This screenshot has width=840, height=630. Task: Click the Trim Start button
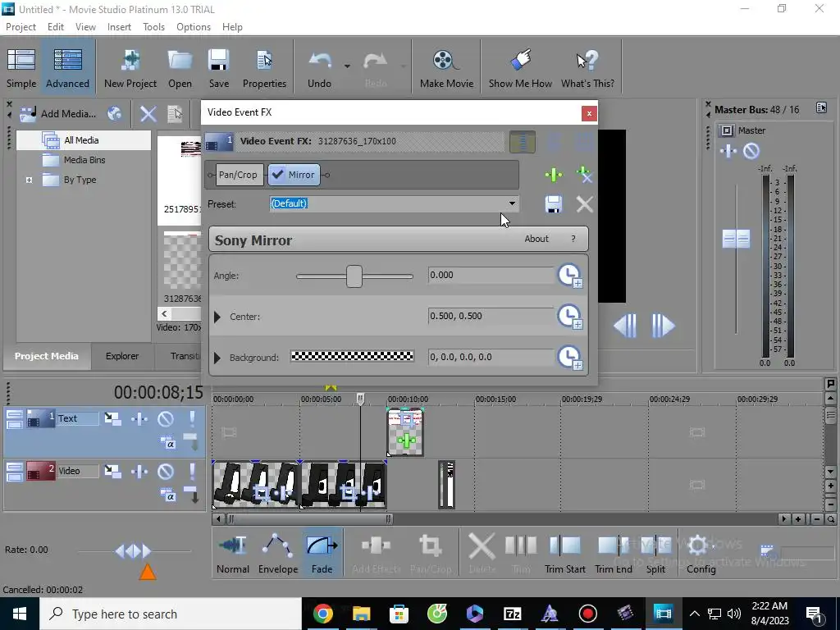564,553
